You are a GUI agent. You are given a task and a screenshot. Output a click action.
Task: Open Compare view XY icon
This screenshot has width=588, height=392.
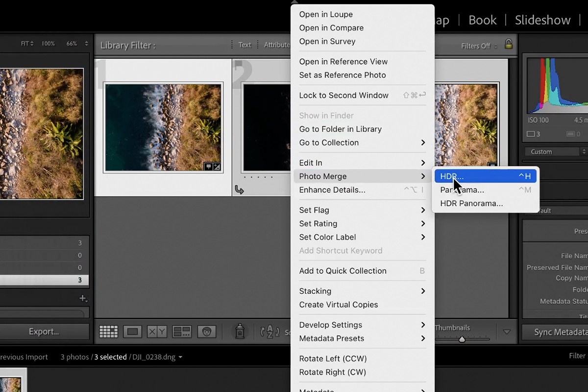[x=157, y=332]
